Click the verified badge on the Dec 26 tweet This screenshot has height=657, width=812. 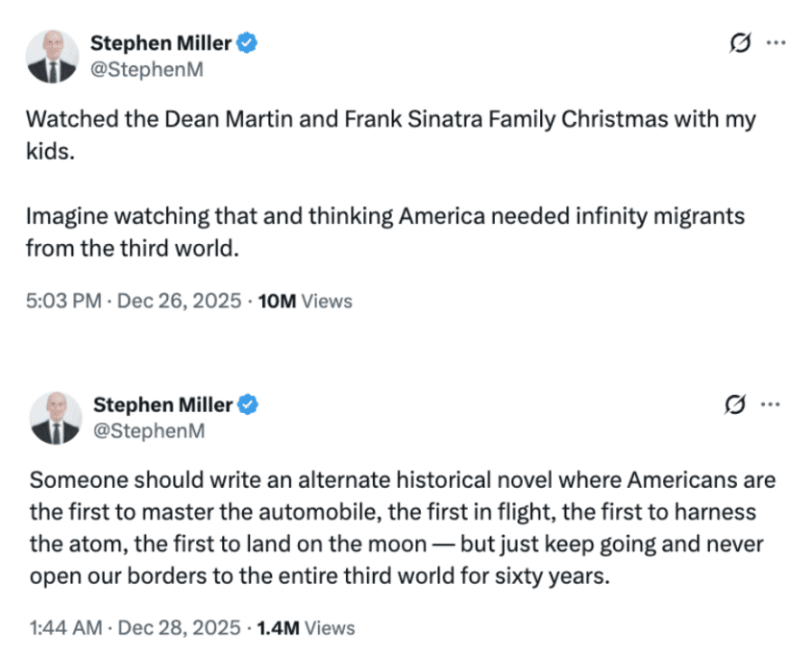click(x=247, y=43)
